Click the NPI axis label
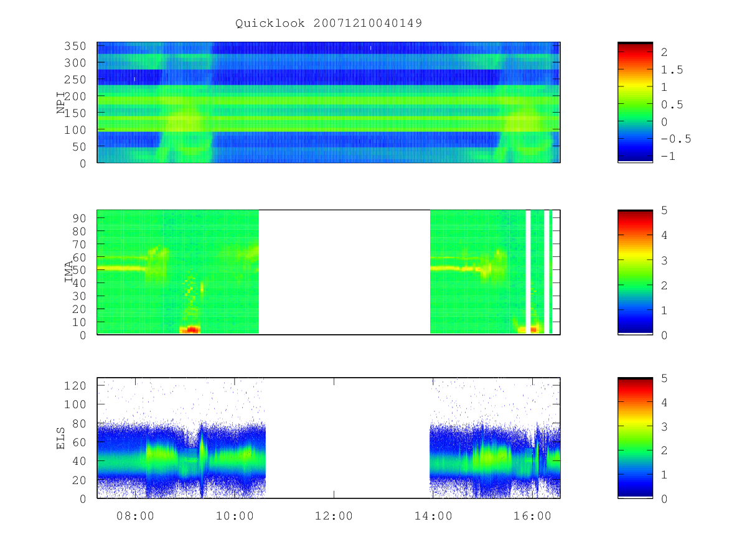This screenshot has height=560, width=747. coord(61,103)
